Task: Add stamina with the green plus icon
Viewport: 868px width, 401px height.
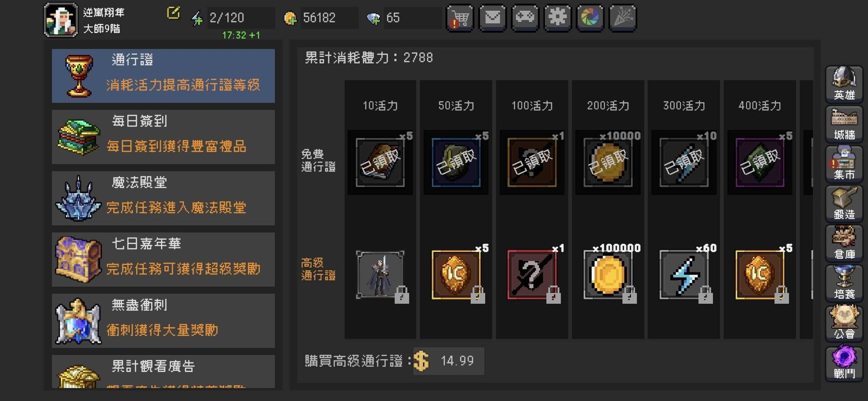Action: pos(197,19)
